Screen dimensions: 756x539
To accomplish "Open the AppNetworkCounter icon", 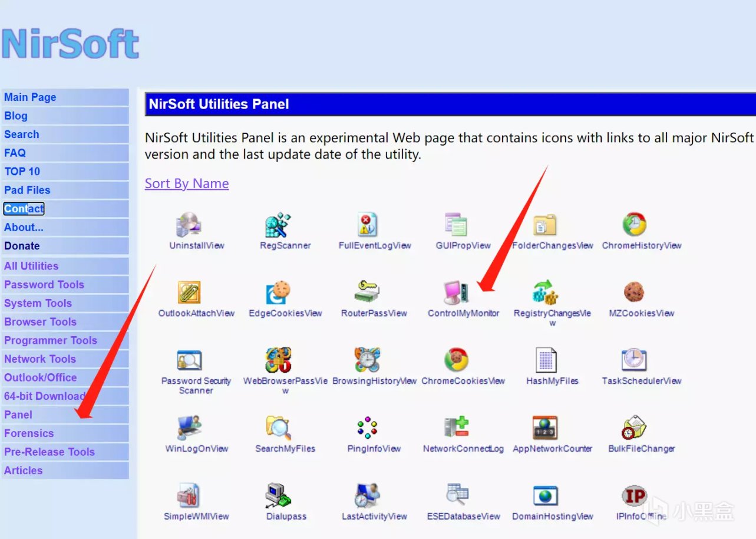I will 545,428.
